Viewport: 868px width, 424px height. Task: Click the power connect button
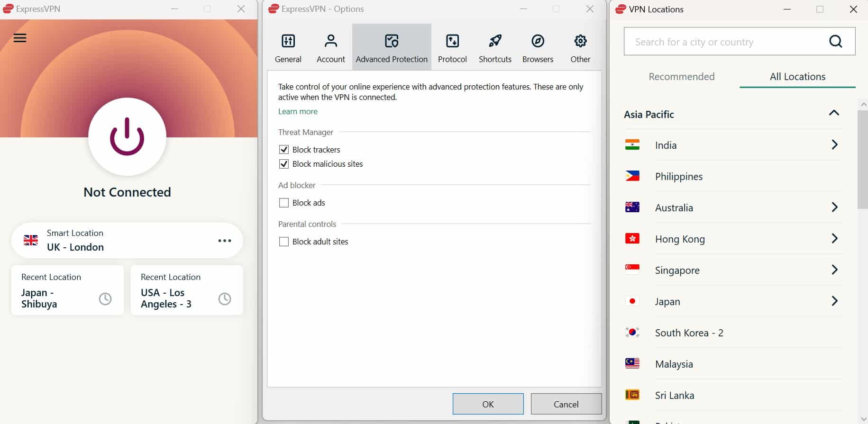pyautogui.click(x=127, y=137)
